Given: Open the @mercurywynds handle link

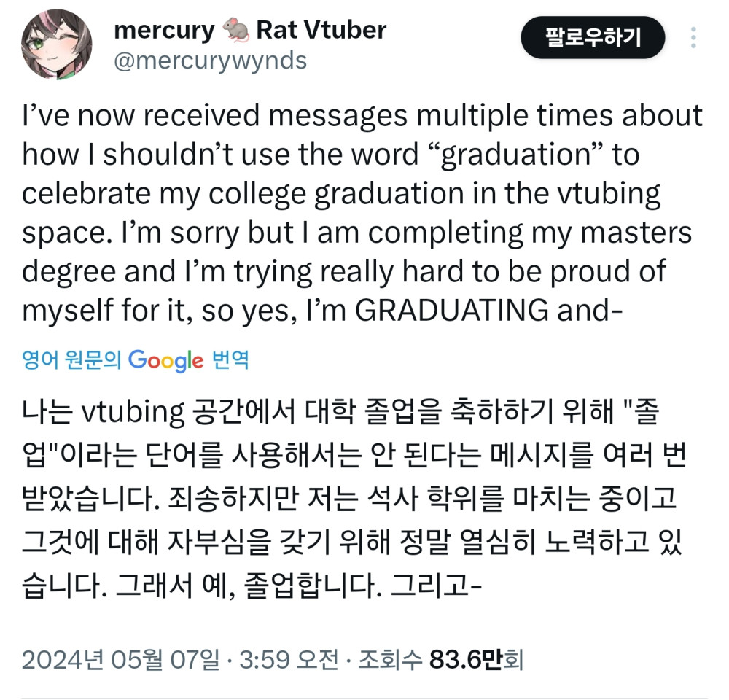Looking at the screenshot, I should pyautogui.click(x=210, y=61).
